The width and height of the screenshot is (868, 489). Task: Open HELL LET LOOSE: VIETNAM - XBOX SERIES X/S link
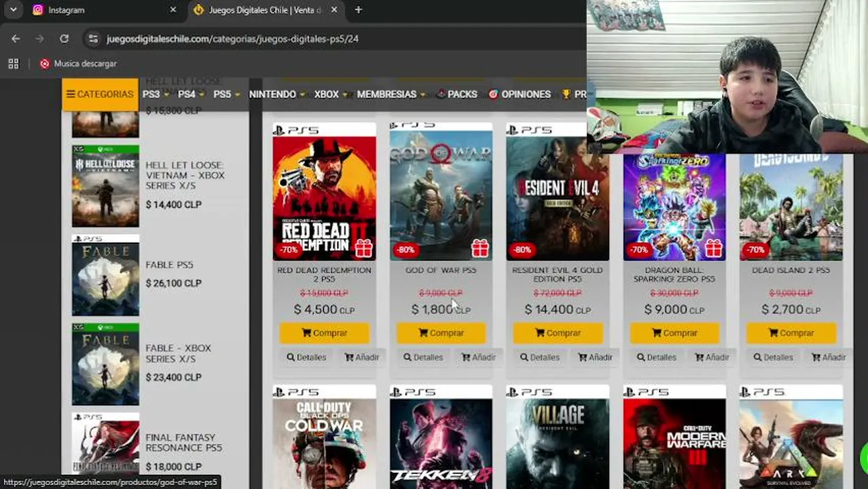pyautogui.click(x=185, y=175)
